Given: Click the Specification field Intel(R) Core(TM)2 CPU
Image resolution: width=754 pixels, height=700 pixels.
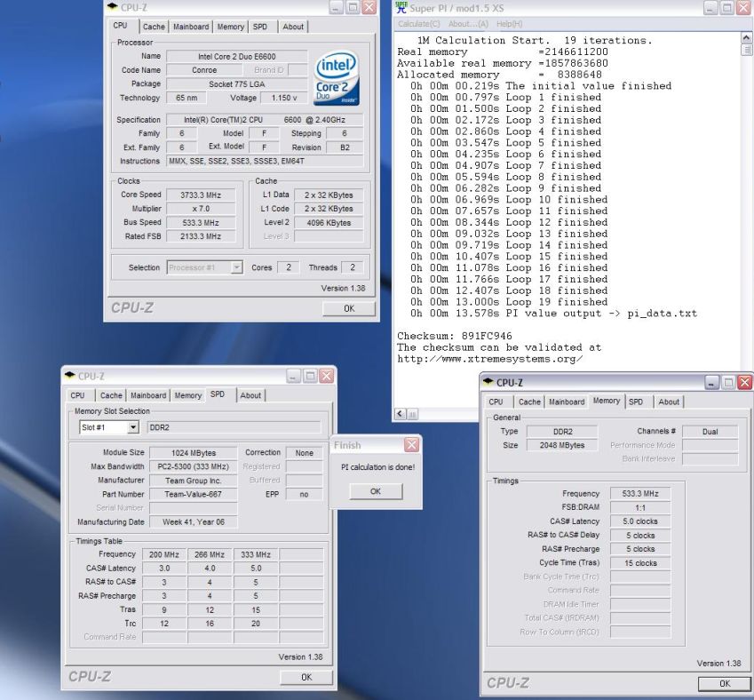Looking at the screenshot, I should [x=265, y=120].
